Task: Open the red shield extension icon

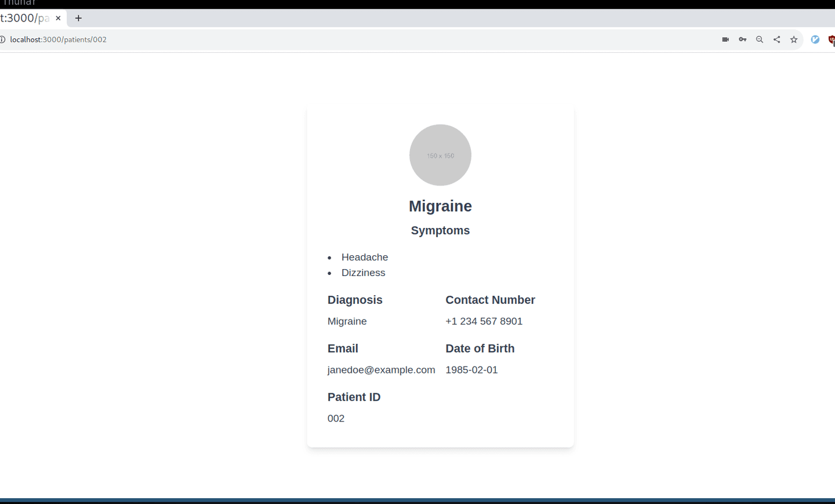Action: click(832, 39)
